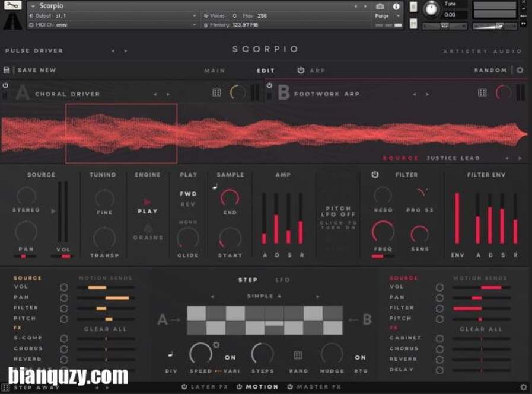Toggle the RTG ON switch
The image size is (532, 394).
click(361, 357)
